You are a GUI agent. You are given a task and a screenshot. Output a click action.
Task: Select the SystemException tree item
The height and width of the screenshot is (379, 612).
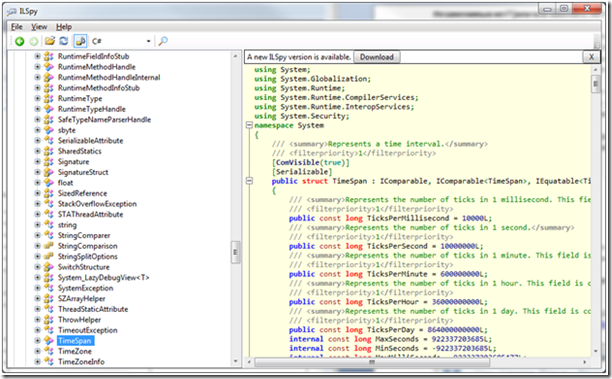coord(85,288)
